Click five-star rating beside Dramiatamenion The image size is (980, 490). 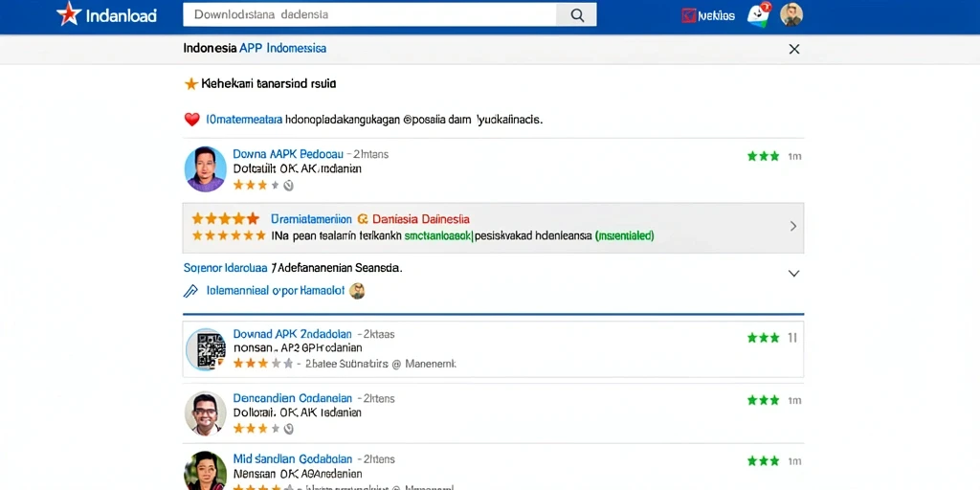pos(225,219)
